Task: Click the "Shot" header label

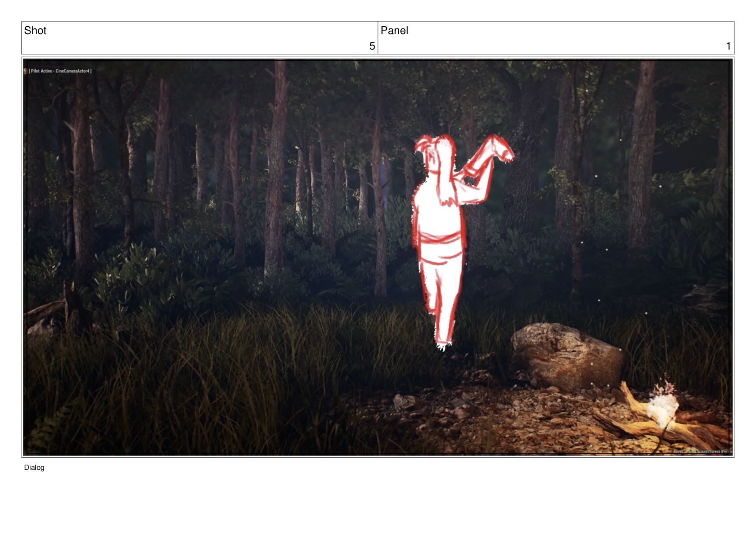Action: [x=35, y=31]
